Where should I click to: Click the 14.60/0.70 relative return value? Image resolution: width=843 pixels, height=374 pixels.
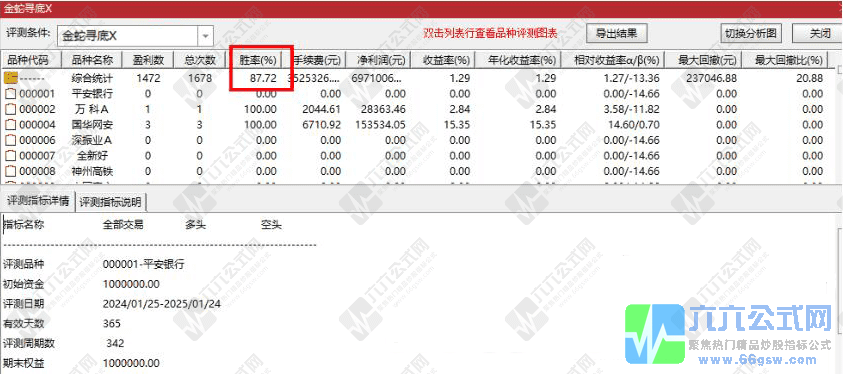pyautogui.click(x=633, y=125)
